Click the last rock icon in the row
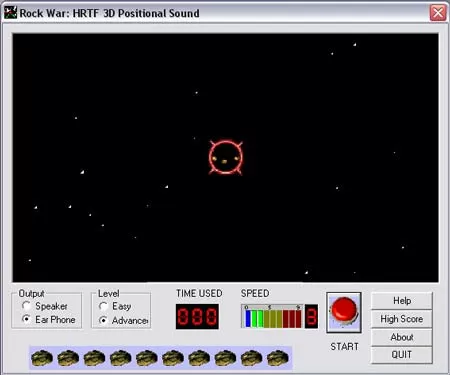Viewport: 450px width, 375px height. 278,358
